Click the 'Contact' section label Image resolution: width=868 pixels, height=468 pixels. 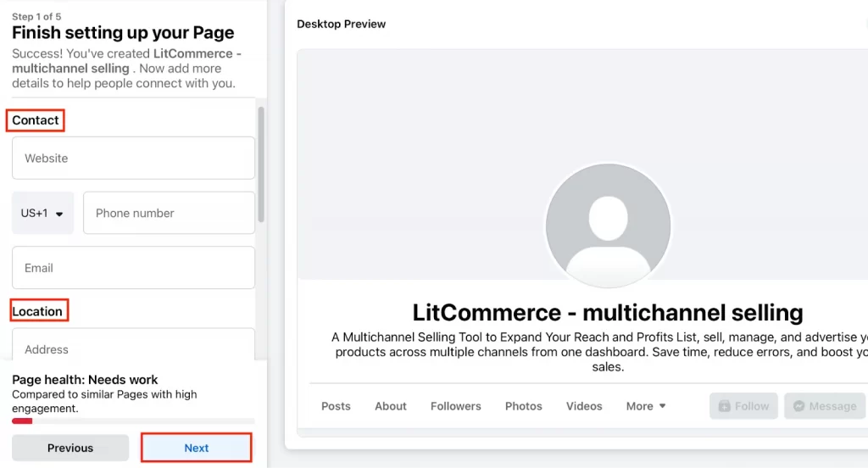click(x=36, y=120)
